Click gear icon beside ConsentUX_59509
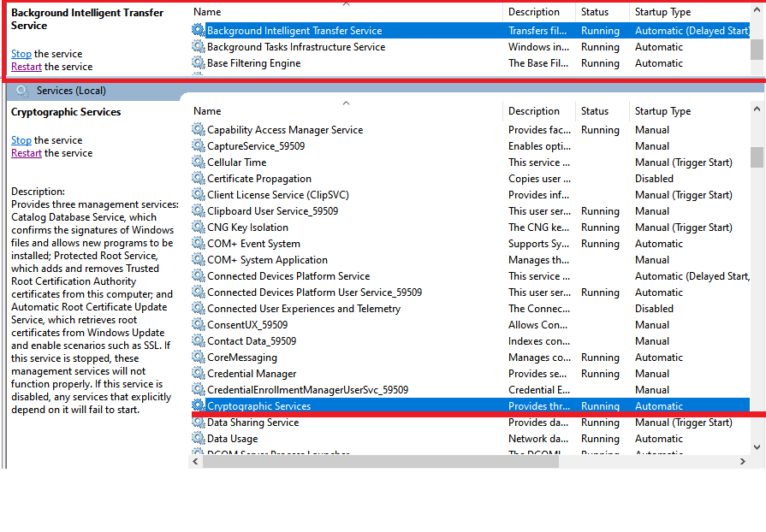Image resolution: width=766 pixels, height=532 pixels. click(198, 324)
